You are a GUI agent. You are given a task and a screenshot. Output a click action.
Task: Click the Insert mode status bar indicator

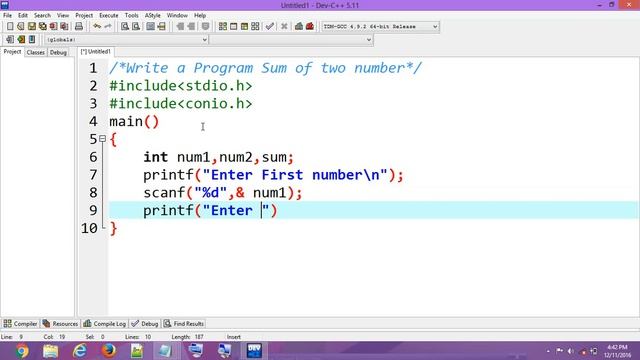(234, 337)
